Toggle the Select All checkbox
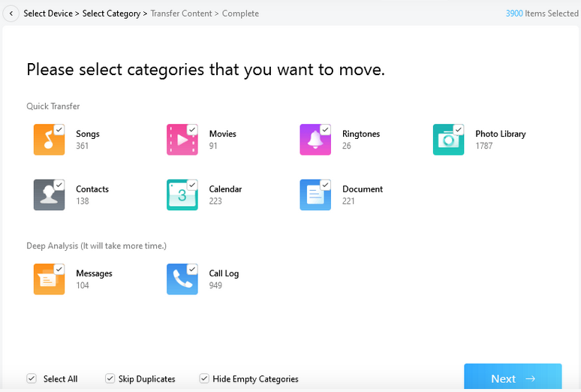The image size is (581, 392). (32, 378)
